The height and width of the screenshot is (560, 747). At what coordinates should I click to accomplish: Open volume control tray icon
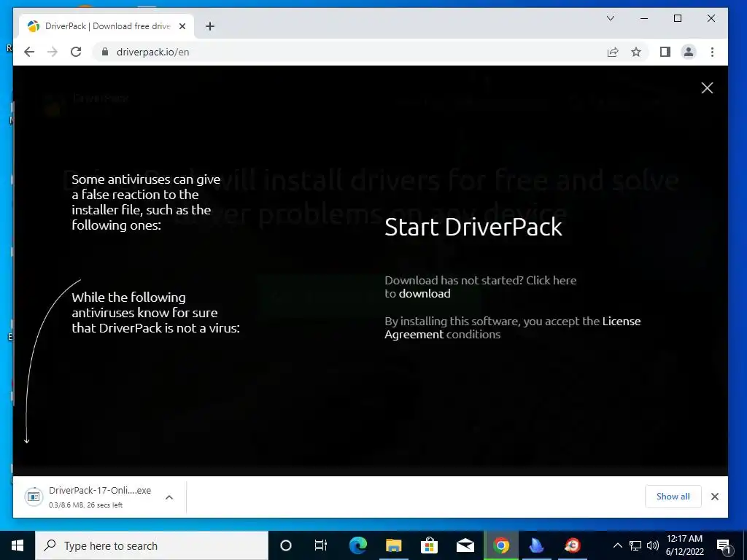[653, 545]
